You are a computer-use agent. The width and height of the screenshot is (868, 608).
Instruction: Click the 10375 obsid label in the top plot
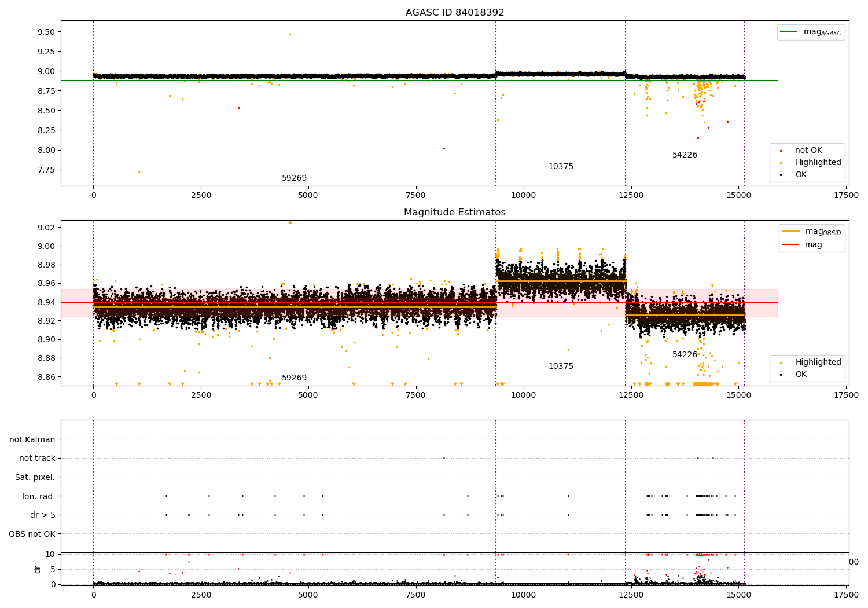click(561, 167)
